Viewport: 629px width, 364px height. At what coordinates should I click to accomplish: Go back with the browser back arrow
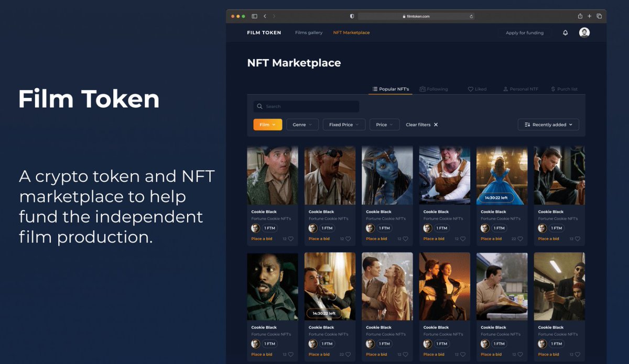(x=265, y=16)
